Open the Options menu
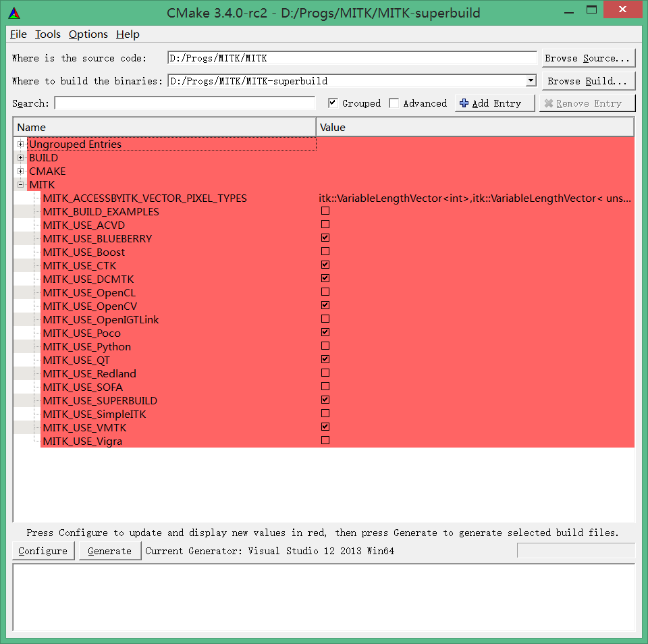This screenshot has height=644, width=648. (x=88, y=34)
